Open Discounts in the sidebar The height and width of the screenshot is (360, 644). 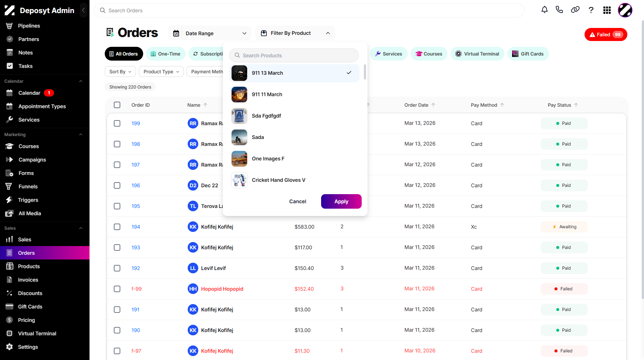pyautogui.click(x=30, y=293)
